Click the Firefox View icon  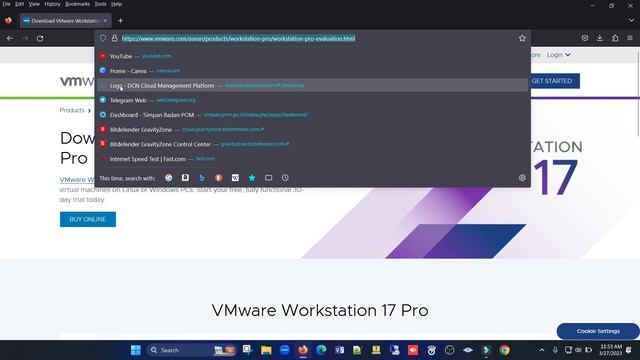tap(8, 20)
